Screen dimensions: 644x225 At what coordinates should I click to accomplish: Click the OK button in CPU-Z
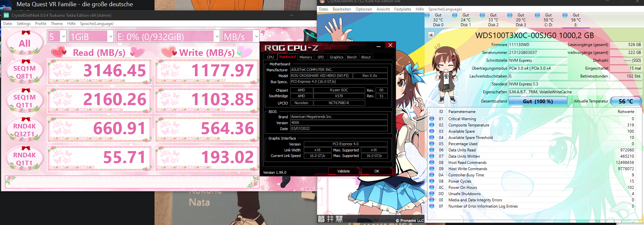[x=377, y=171]
